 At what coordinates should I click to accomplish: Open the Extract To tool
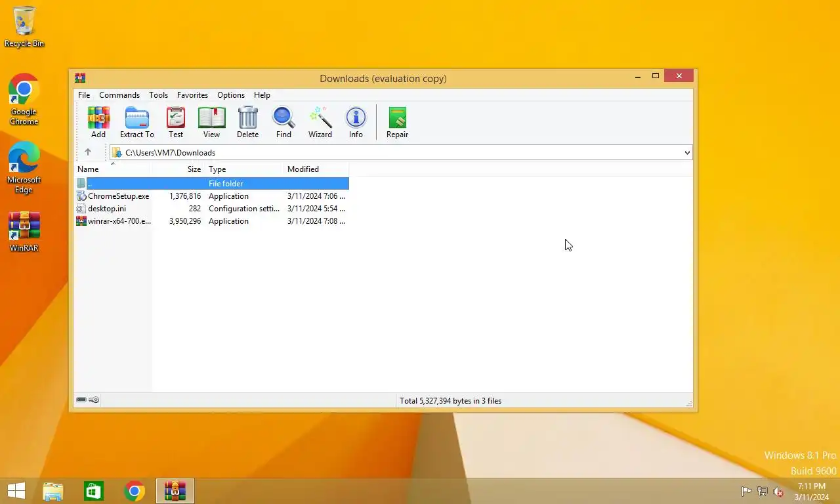coord(136,123)
